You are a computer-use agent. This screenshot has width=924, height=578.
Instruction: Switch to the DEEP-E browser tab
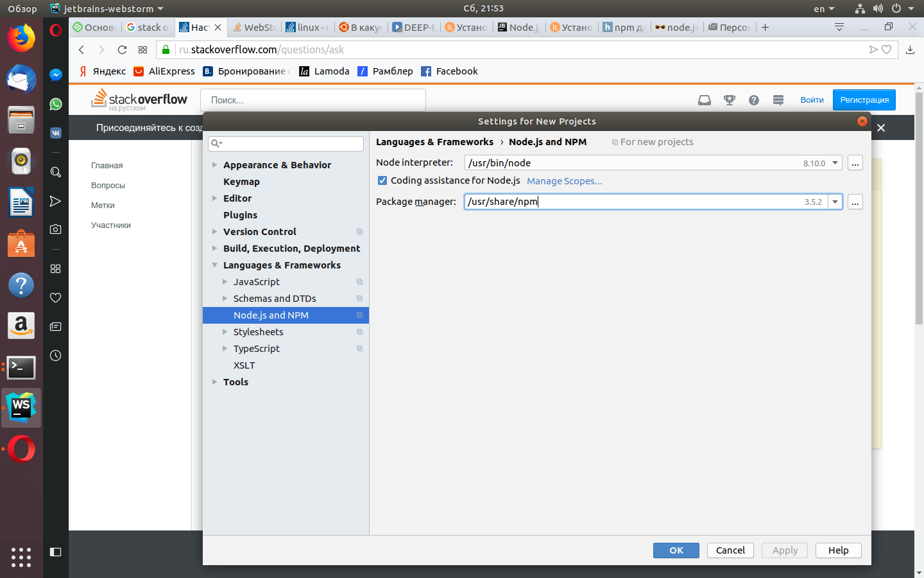pyautogui.click(x=415, y=27)
